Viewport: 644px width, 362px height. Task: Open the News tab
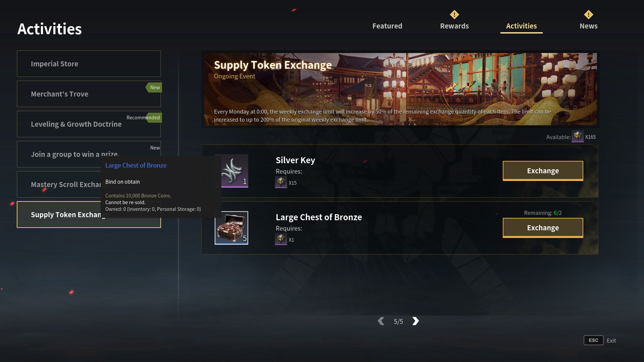pos(589,26)
